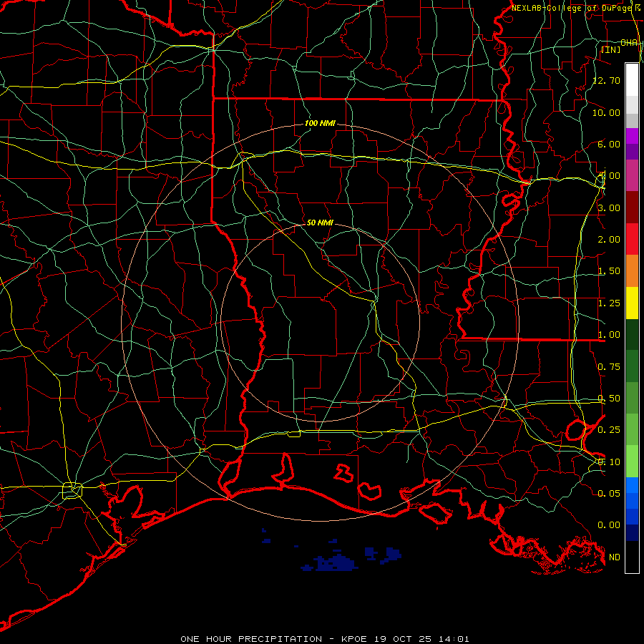
Task: Click the 1.50 legend value
Action: [x=609, y=271]
